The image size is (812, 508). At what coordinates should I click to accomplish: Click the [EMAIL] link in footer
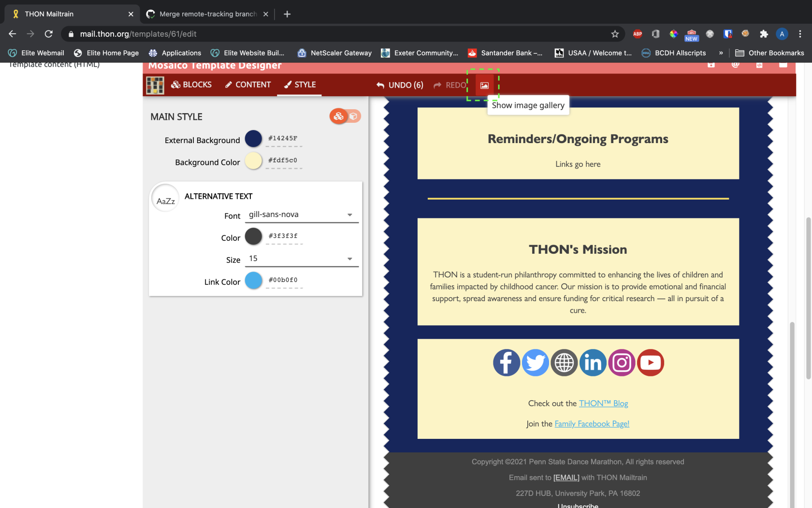pos(566,478)
